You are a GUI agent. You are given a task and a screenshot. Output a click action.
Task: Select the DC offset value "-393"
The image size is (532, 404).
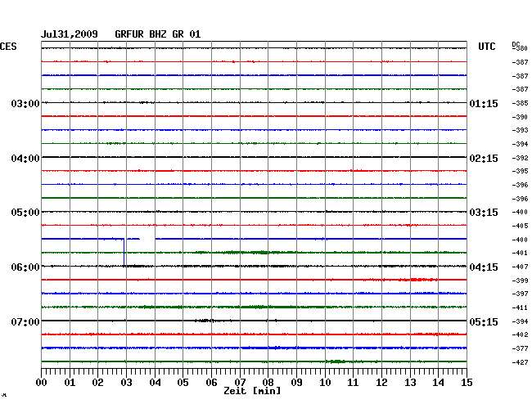[x=520, y=130]
